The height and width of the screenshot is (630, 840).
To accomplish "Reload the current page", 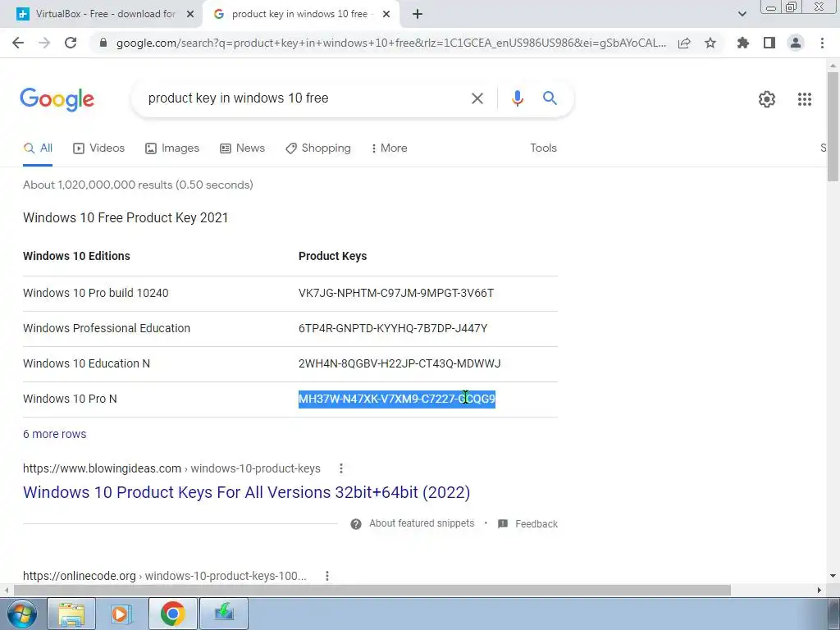I will pos(71,43).
